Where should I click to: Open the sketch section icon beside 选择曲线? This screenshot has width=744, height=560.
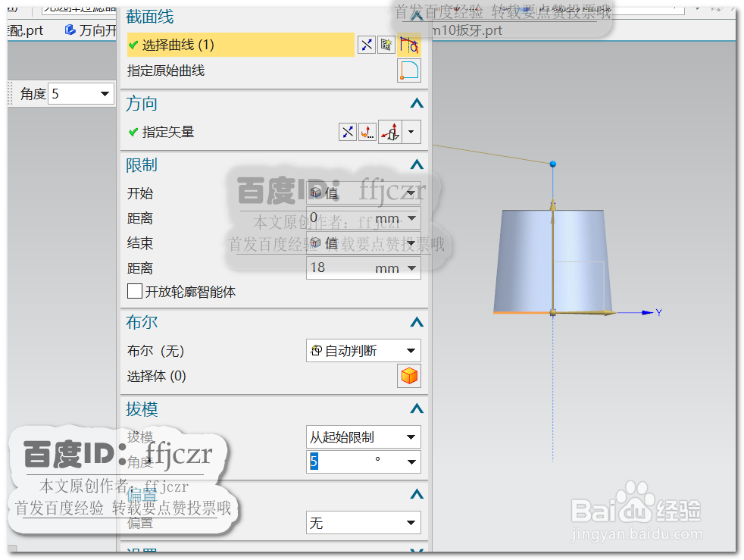tap(386, 45)
